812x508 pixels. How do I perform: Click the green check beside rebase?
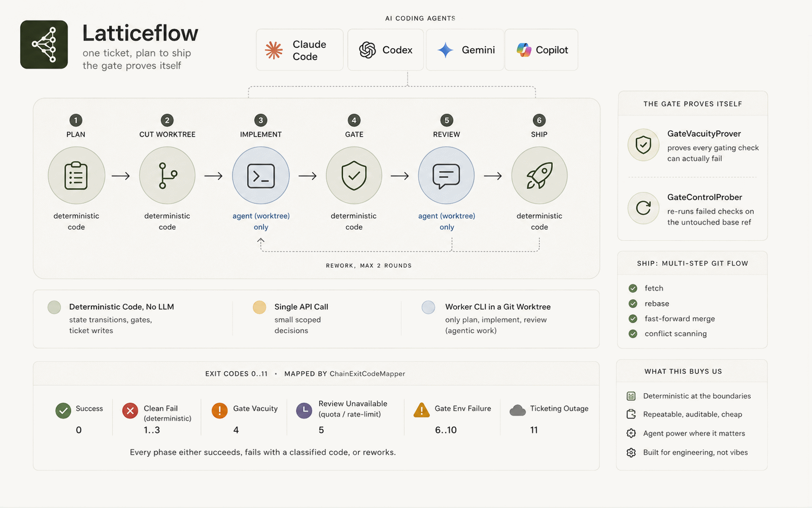[633, 304]
